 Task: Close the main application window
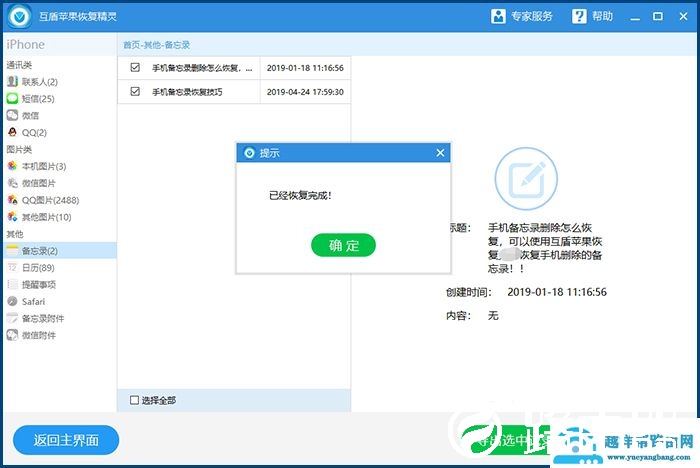(683, 17)
